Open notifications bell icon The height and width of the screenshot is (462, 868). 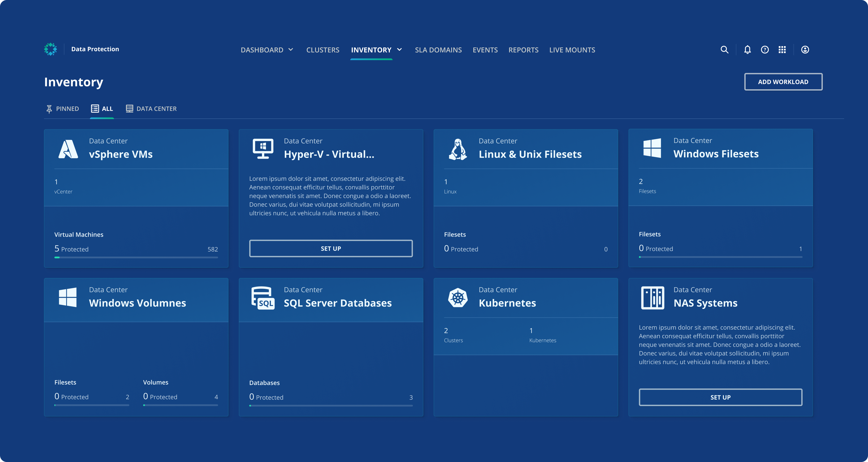coord(747,49)
